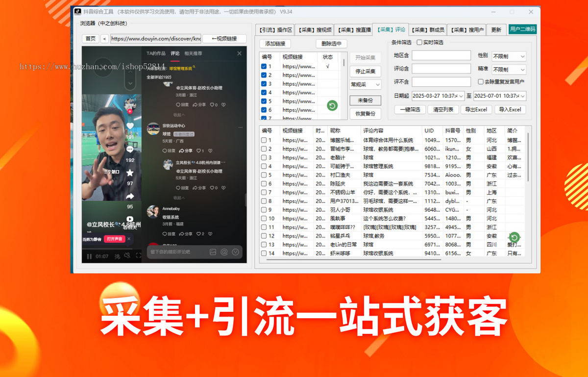This screenshot has width=588, height=377.
Task: Open the emoji icon in comment box
Action: [235, 251]
